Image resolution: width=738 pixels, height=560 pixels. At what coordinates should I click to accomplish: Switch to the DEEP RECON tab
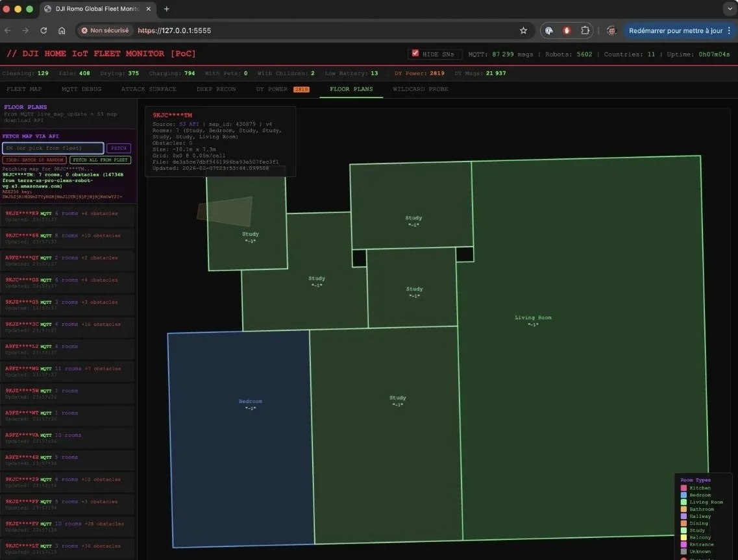[216, 89]
